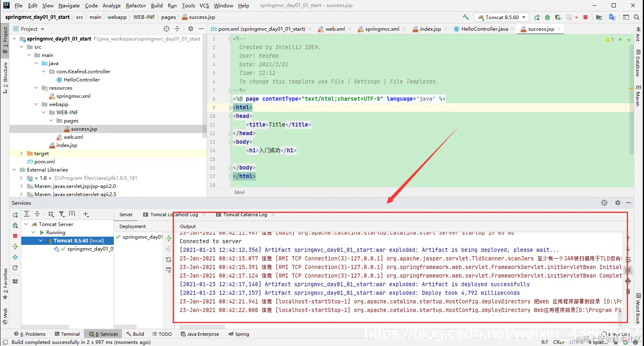This screenshot has height=346, width=644.
Task: Select HelloController in the Project tree
Action: pos(81,80)
